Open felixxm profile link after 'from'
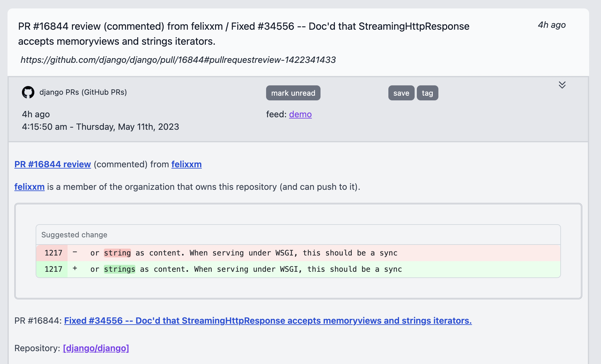Viewport: 601px width, 364px height. coord(186,164)
